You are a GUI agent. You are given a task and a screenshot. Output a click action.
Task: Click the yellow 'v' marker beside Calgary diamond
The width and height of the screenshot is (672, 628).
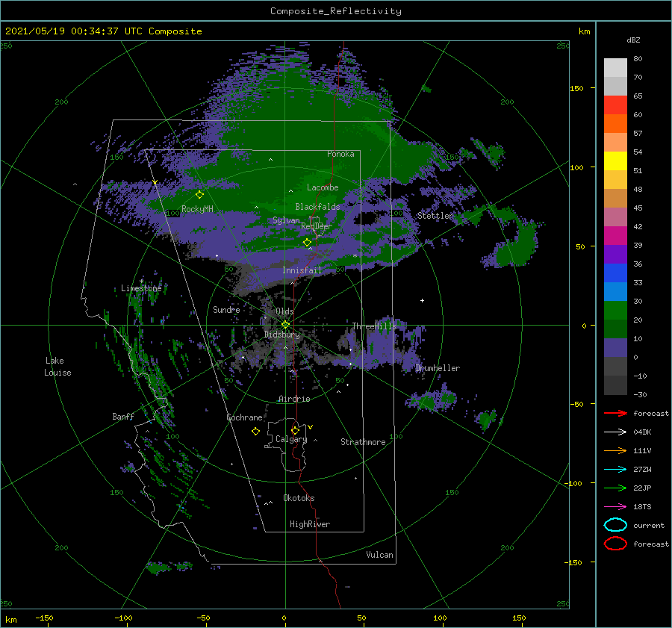coord(311,427)
